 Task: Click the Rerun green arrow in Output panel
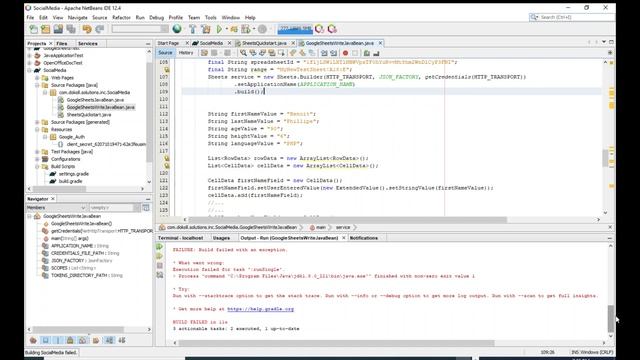160,247
